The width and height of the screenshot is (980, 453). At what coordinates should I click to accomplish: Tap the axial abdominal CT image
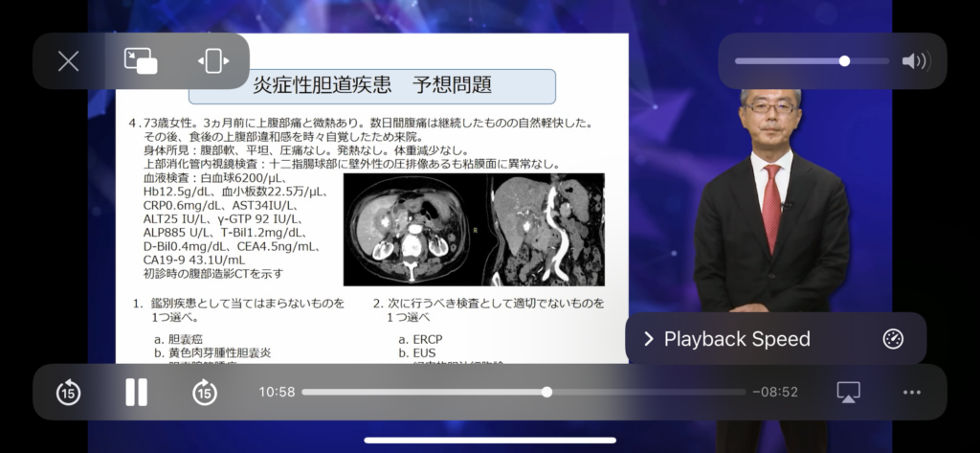pos(411,230)
